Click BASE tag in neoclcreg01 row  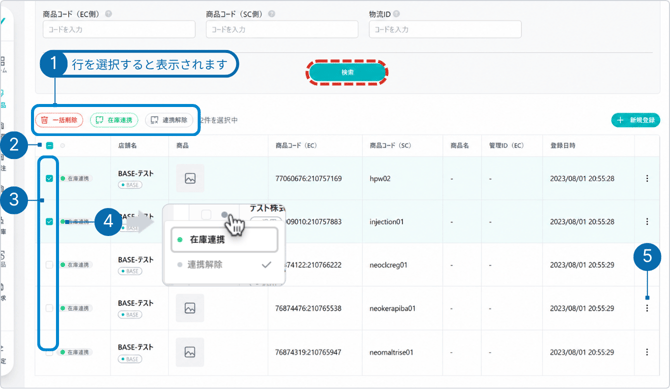click(x=130, y=271)
